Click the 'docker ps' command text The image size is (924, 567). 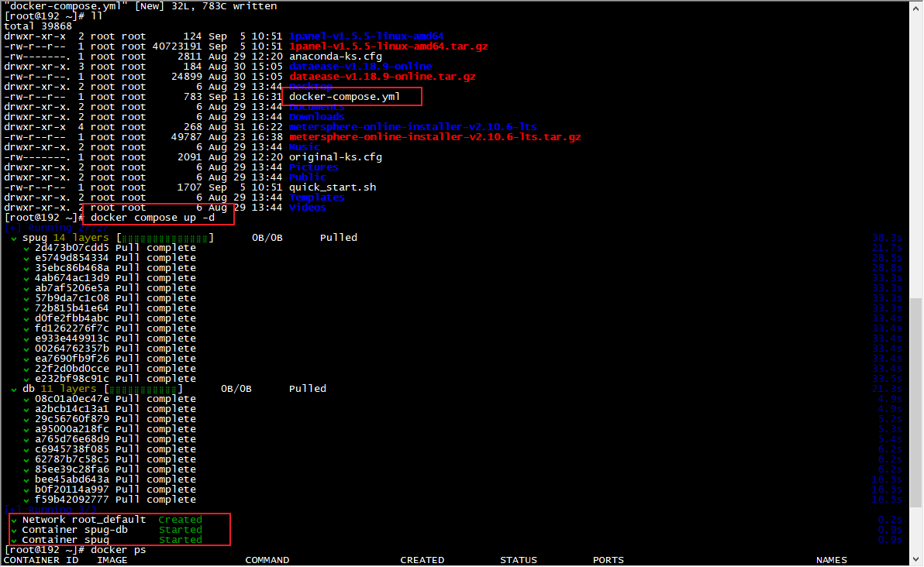118,550
